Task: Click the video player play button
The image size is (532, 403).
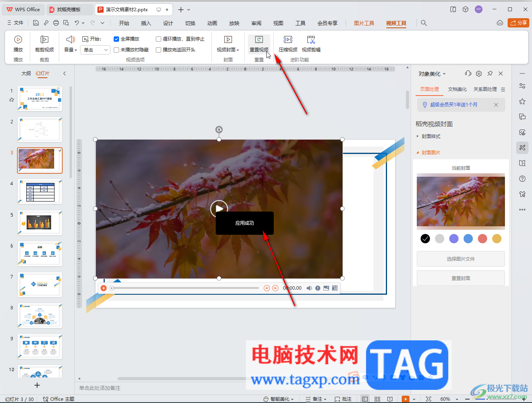Action: 104,288
